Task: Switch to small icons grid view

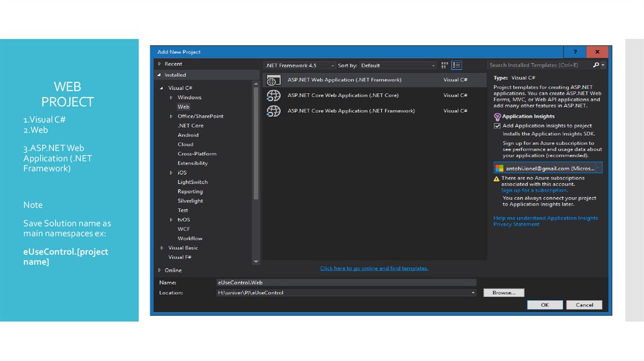Action: point(445,65)
